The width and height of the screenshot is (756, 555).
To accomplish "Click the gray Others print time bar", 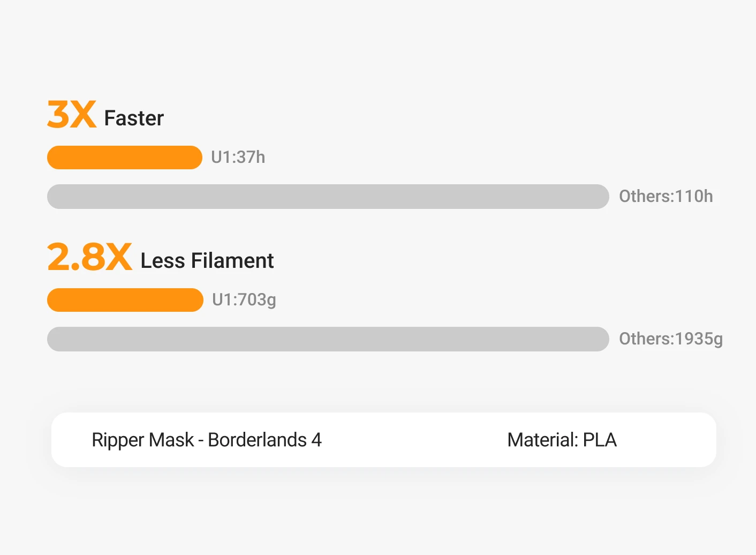I will coord(328,197).
